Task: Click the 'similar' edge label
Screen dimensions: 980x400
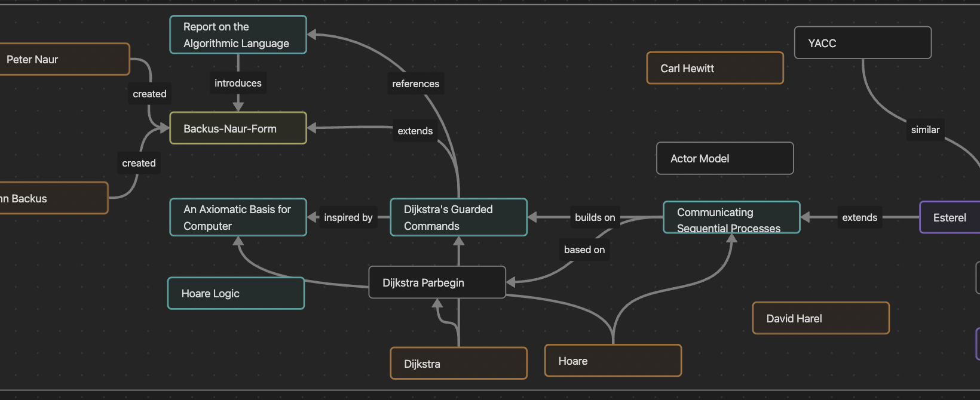Action: pos(925,130)
